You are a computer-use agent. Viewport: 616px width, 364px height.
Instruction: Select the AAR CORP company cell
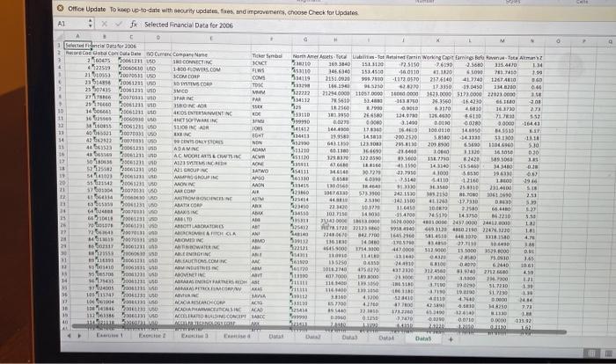[x=213, y=191]
